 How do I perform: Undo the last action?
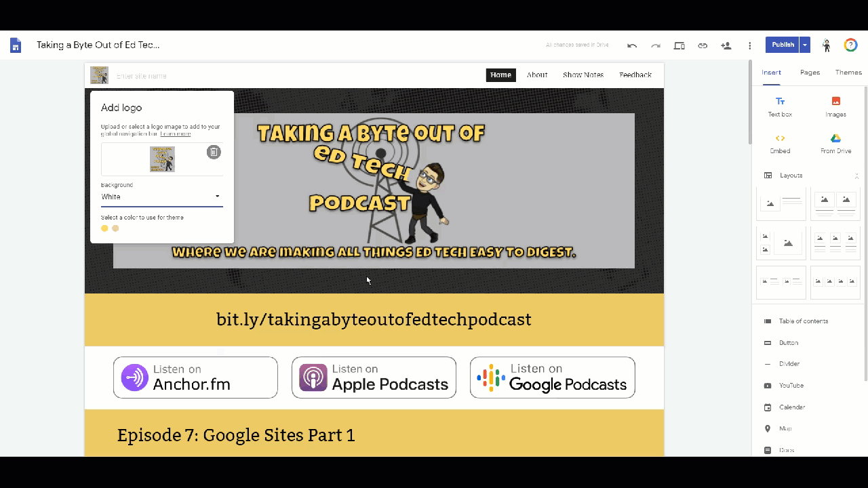(x=632, y=45)
